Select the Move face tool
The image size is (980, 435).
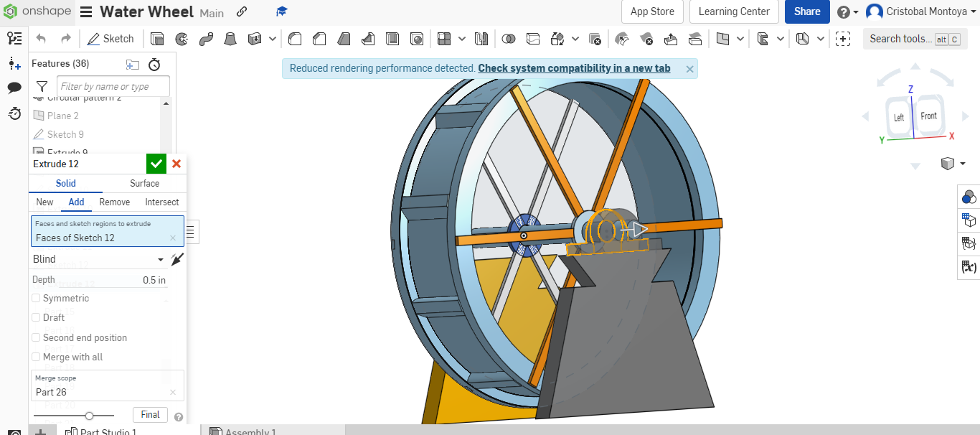coord(671,39)
